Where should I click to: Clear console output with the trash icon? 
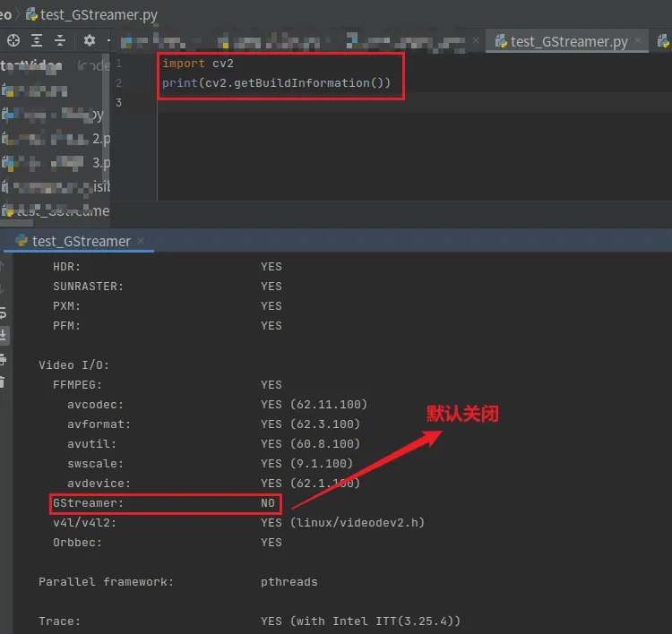coord(2,381)
